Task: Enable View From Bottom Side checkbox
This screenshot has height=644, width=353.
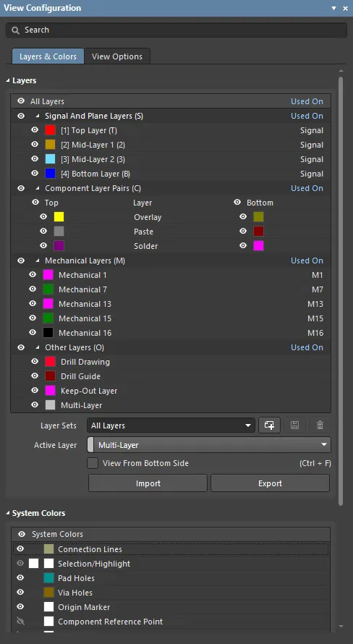Action: coord(93,463)
